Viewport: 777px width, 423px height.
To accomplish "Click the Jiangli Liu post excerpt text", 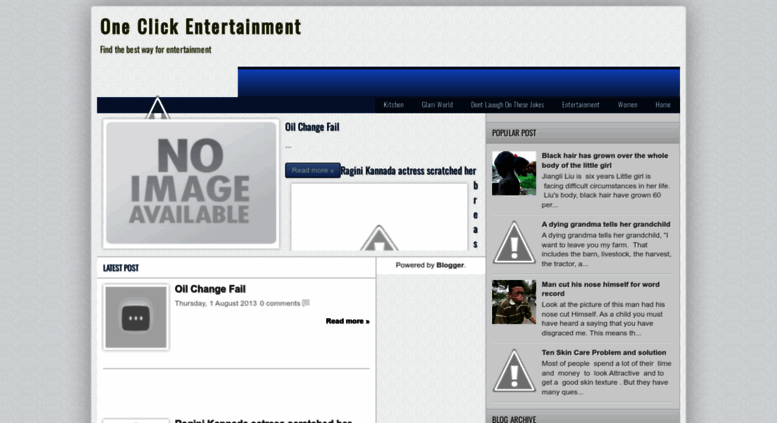I will pos(606,190).
